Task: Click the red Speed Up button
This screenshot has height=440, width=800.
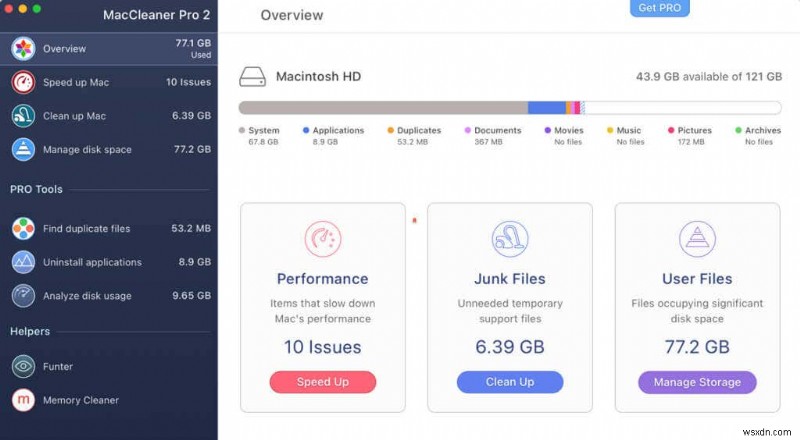Action: point(322,382)
